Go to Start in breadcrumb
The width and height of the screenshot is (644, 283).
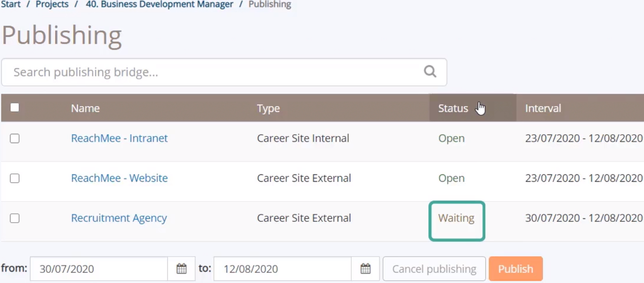point(11,4)
